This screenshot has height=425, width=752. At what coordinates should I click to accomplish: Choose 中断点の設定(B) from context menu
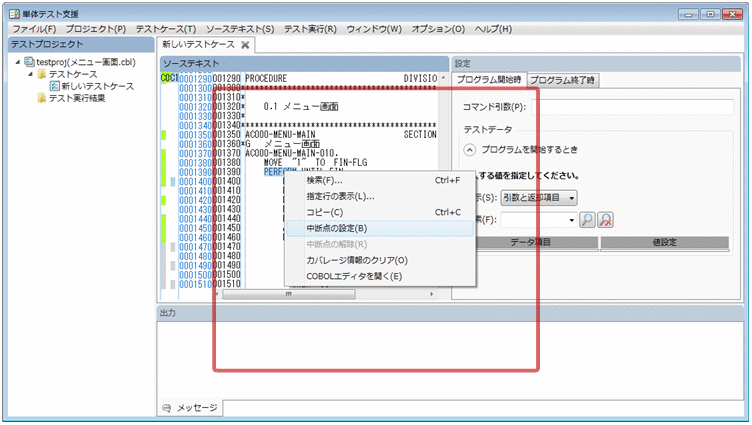[380, 228]
